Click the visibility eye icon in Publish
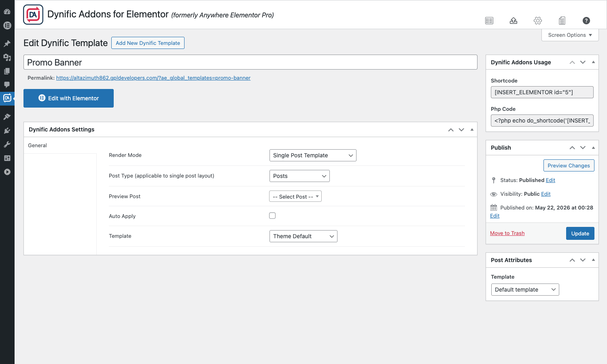 [494, 194]
